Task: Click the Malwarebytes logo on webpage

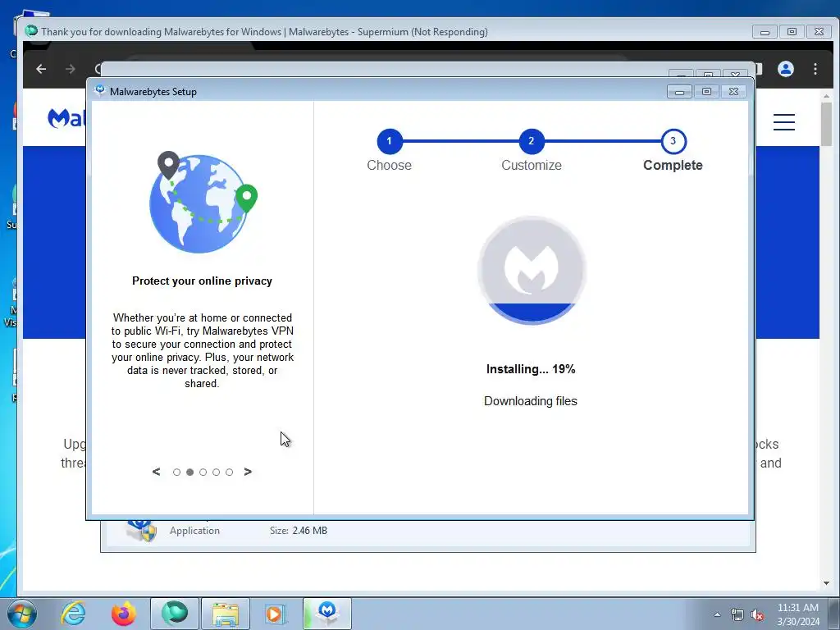Action: 66,118
